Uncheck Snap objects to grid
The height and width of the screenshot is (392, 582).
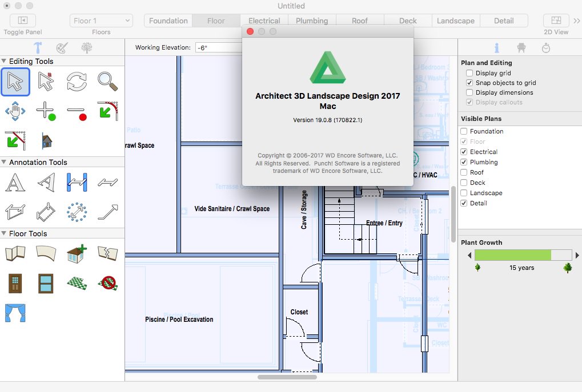(x=469, y=83)
